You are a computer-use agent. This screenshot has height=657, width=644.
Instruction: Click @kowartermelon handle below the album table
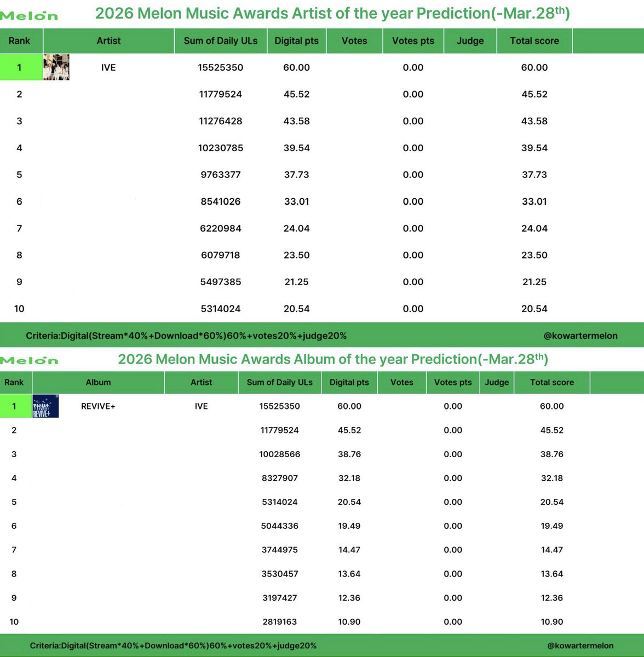pos(580,646)
